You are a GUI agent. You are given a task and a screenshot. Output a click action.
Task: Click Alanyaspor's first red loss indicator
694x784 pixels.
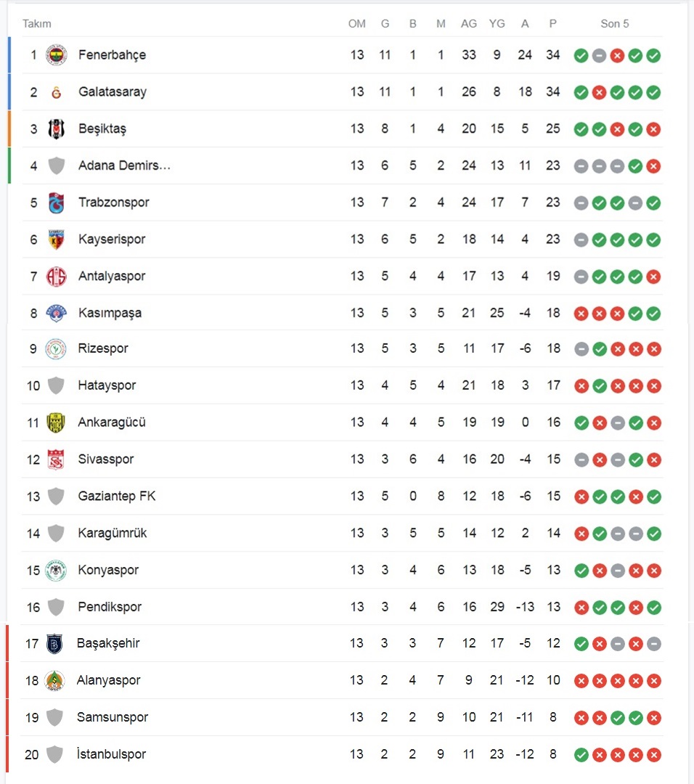click(x=581, y=681)
